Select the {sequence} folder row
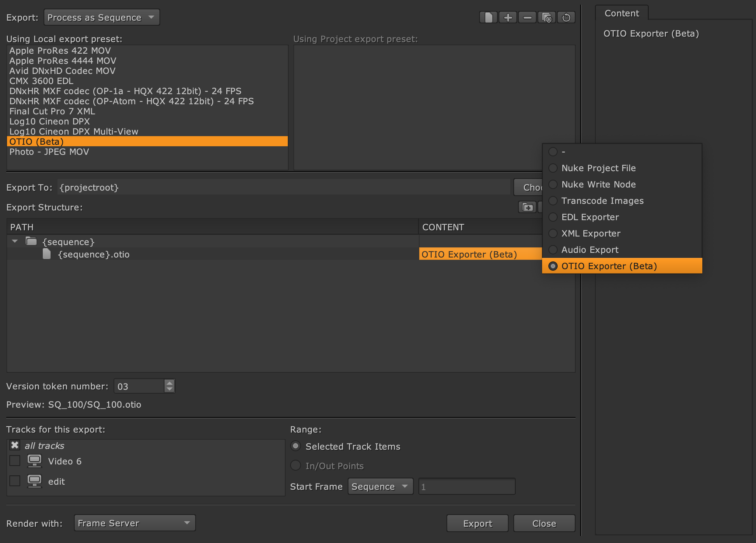The image size is (756, 543). [x=213, y=242]
